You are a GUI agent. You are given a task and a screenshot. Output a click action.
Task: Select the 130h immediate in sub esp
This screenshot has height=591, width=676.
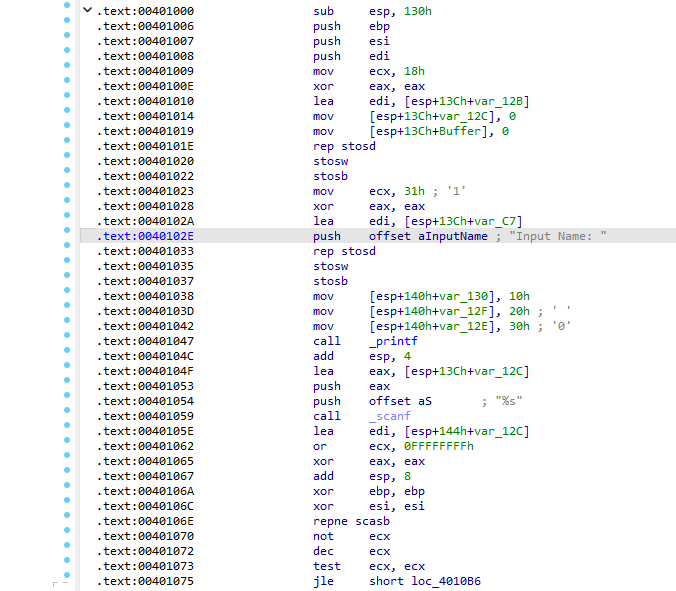[418, 11]
